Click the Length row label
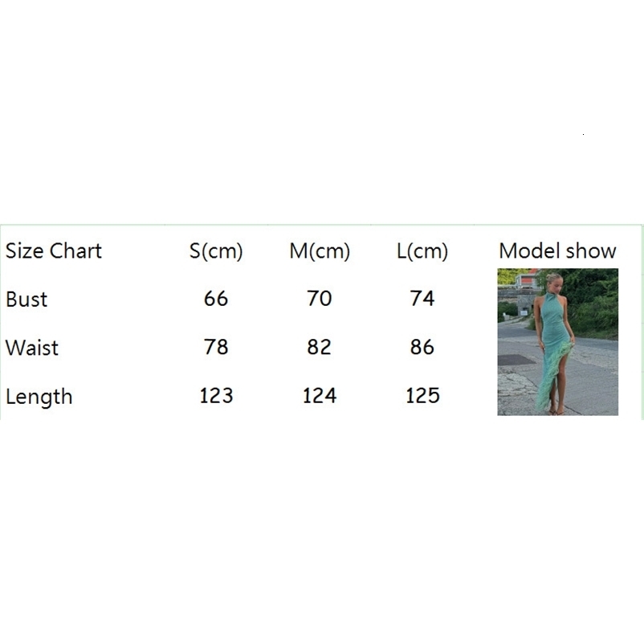Image resolution: width=644 pixels, height=644 pixels. [39, 397]
